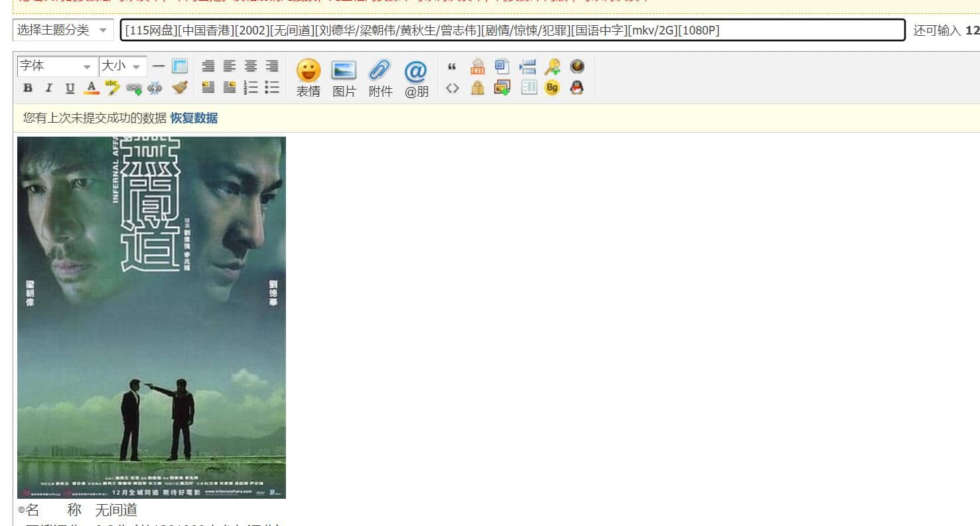Float image left icon
Screen dimensions: 980x526
click(x=208, y=88)
